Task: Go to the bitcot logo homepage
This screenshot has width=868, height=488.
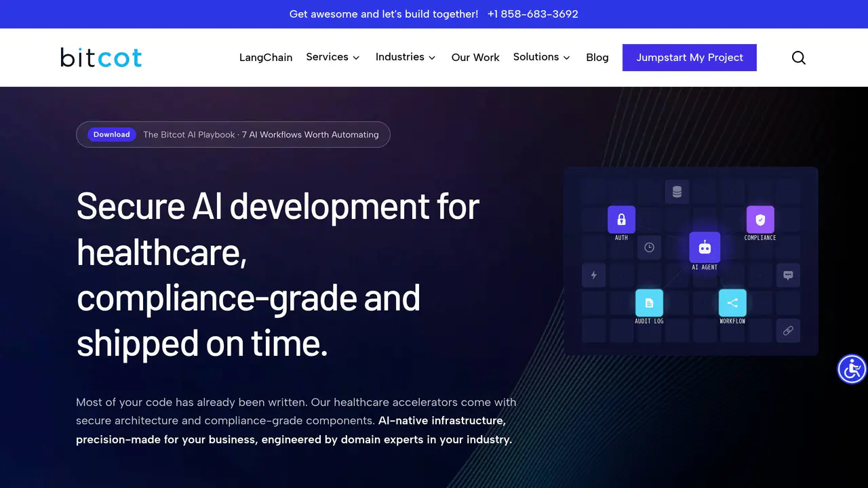Action: 101,58
